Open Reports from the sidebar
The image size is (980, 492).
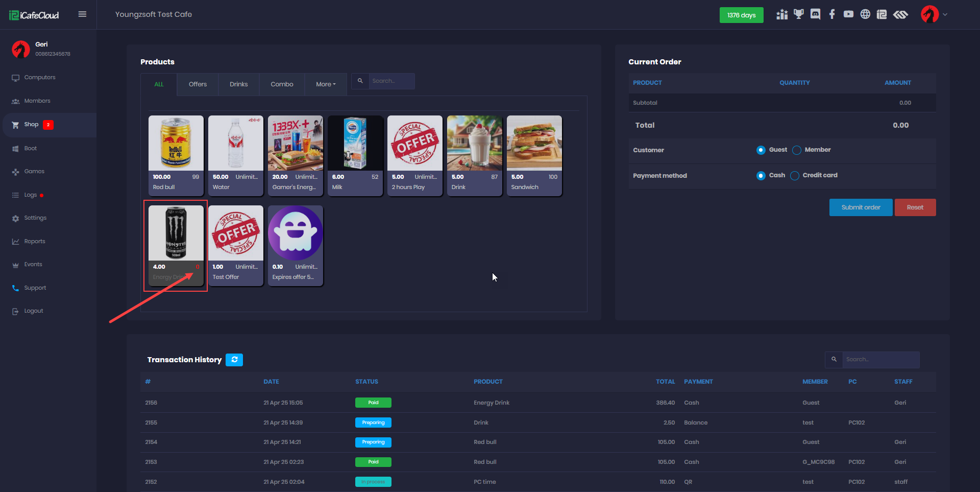(35, 241)
